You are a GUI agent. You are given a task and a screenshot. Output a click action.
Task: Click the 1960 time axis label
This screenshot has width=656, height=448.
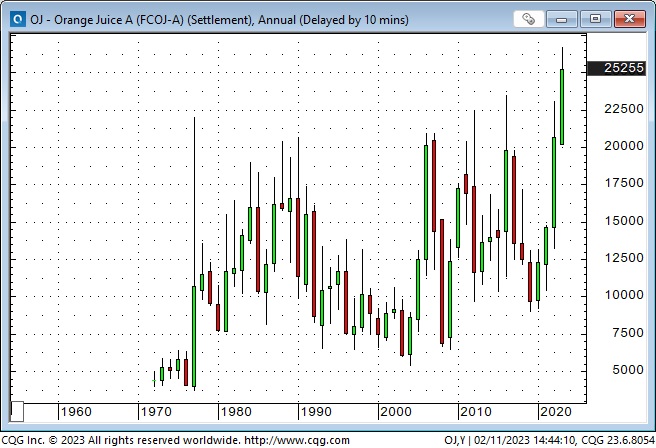tap(76, 412)
